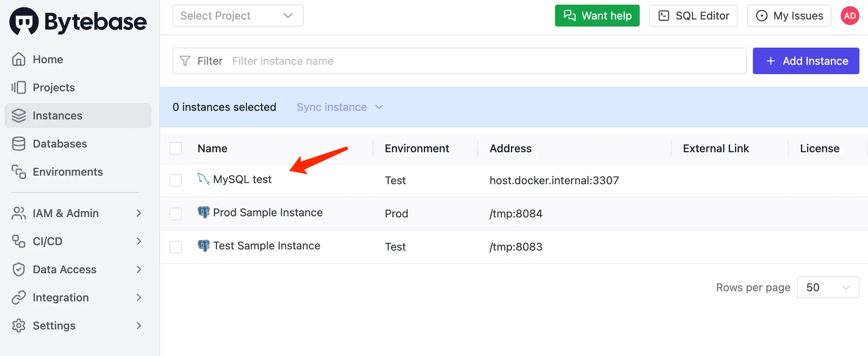The width and height of the screenshot is (868, 356).
Task: Open Projects in the sidebar
Action: (78, 87)
